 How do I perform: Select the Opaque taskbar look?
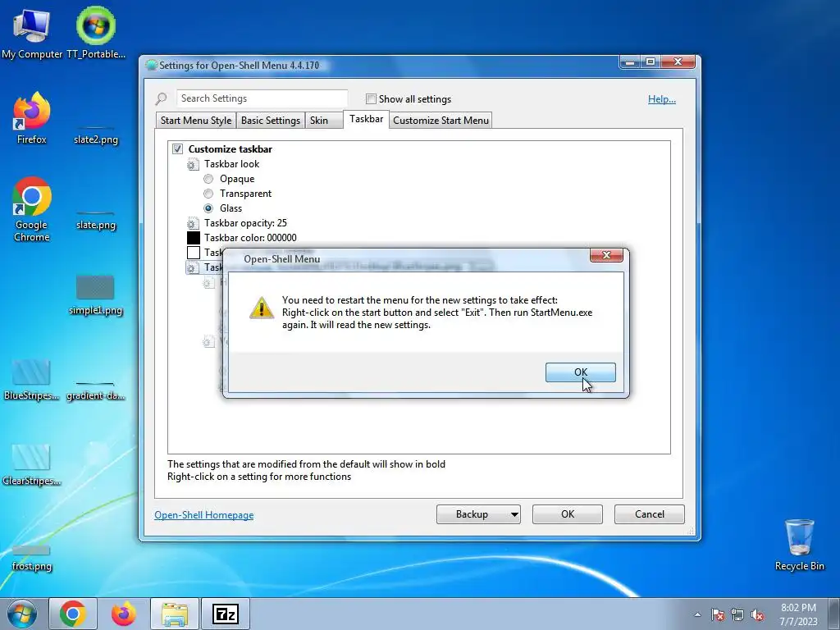(x=208, y=179)
